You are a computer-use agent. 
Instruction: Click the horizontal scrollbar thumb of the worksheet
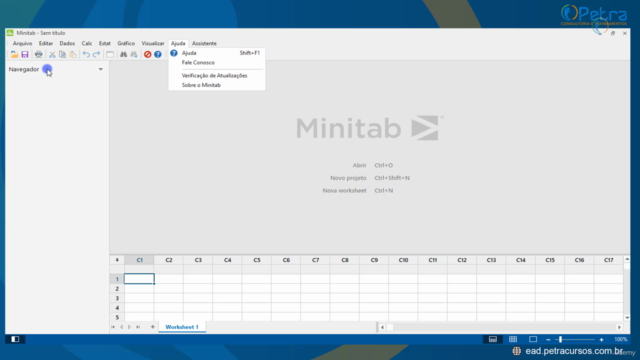390,327
